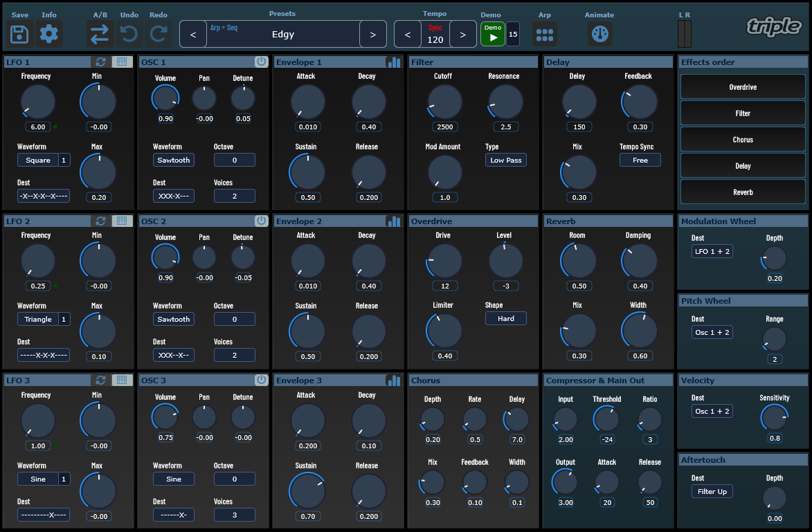Open the Animate dial panel
The height and width of the screenshot is (532, 812).
[x=599, y=33]
